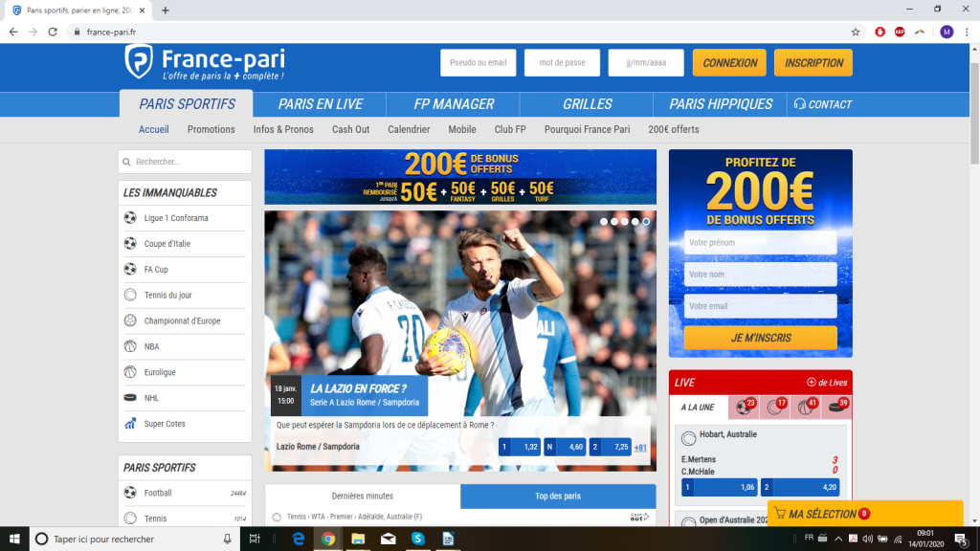Open the Windows Start menu
This screenshot has width=980, height=551.
pos(14,539)
